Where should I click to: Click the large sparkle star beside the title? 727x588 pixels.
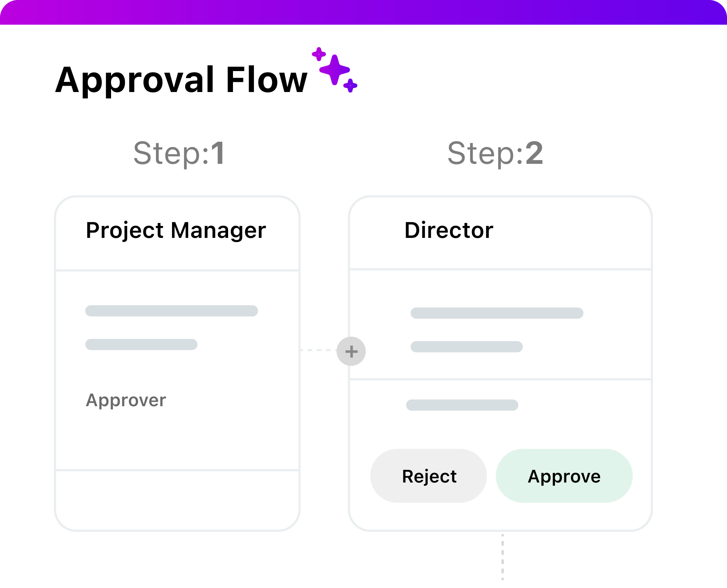point(335,70)
